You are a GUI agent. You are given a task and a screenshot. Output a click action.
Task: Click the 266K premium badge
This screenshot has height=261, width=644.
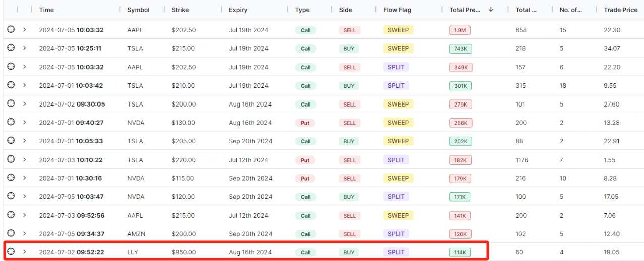coord(461,123)
